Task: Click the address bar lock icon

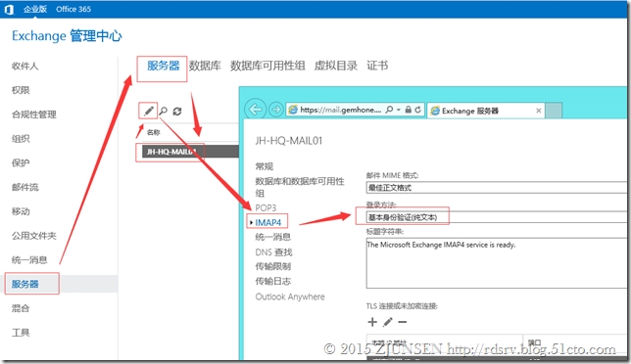Action: coord(408,110)
